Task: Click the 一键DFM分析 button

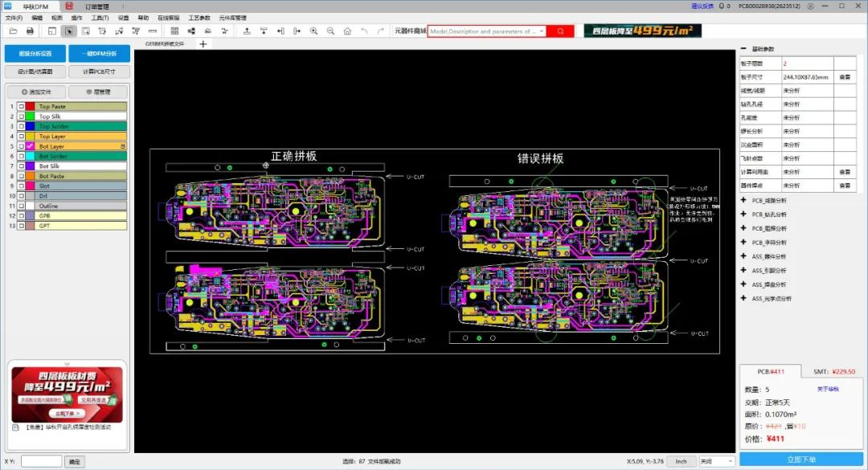Action: [x=98, y=54]
